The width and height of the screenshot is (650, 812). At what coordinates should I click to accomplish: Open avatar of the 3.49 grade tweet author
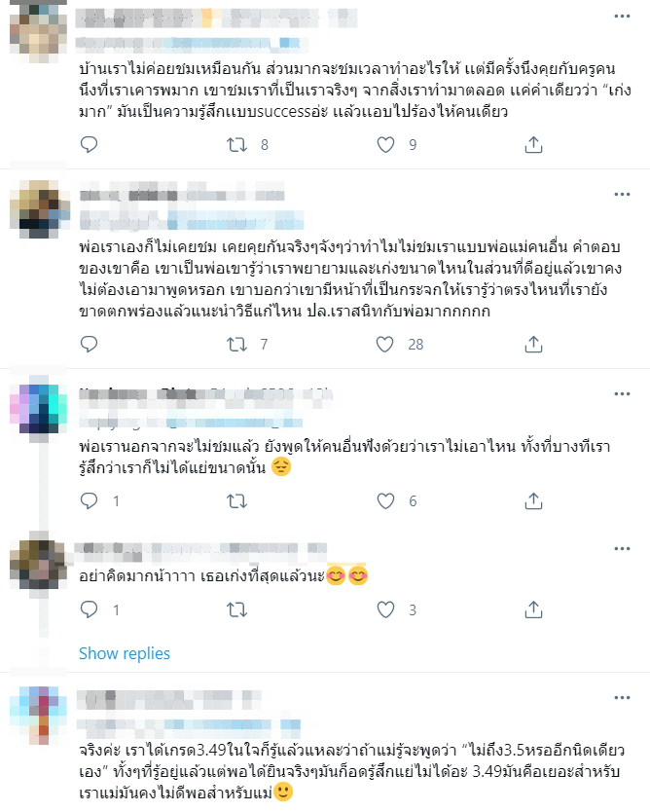[39, 716]
